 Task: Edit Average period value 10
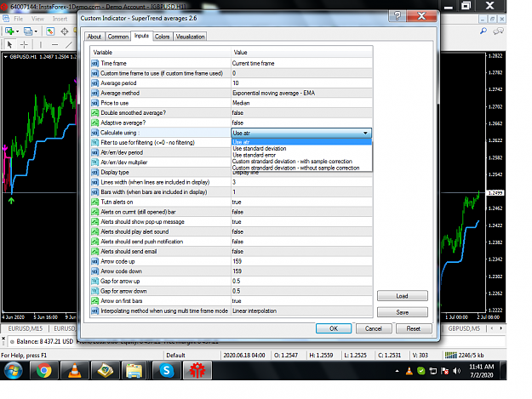[301, 83]
